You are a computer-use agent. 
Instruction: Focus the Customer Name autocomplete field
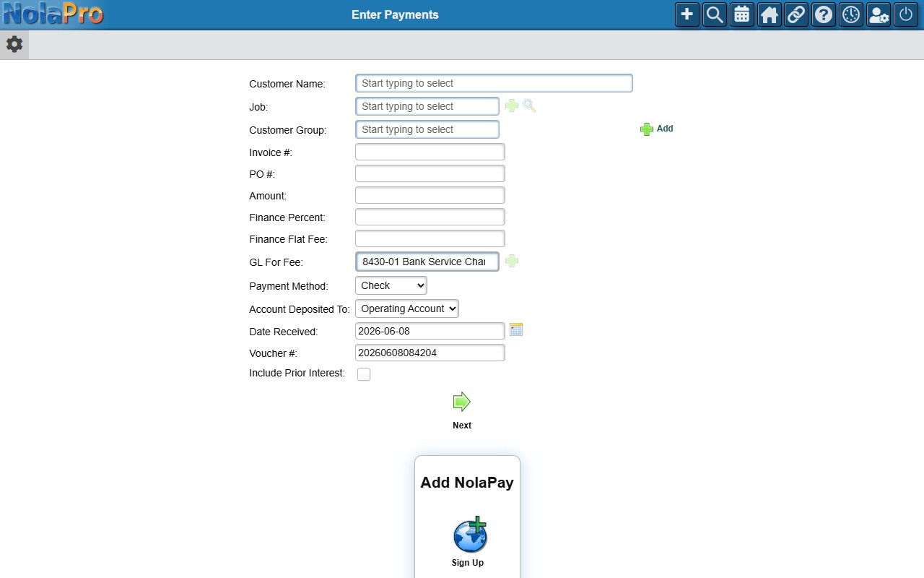494,83
